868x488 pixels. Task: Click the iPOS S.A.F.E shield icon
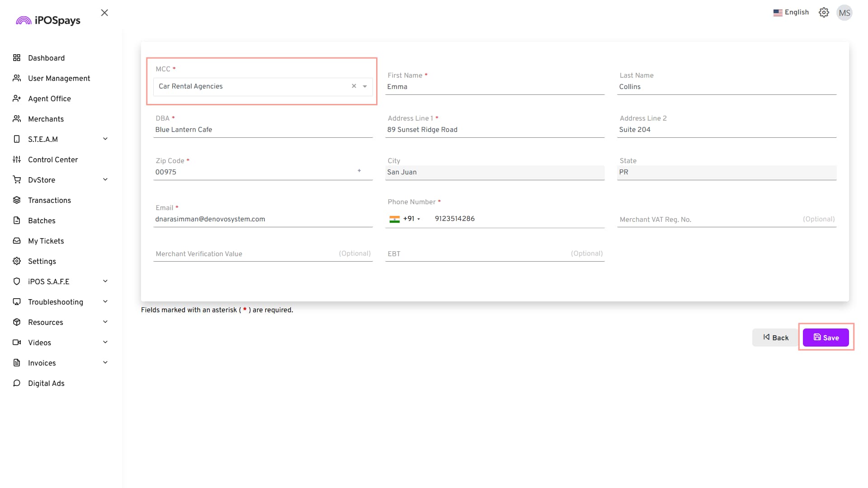pos(17,282)
